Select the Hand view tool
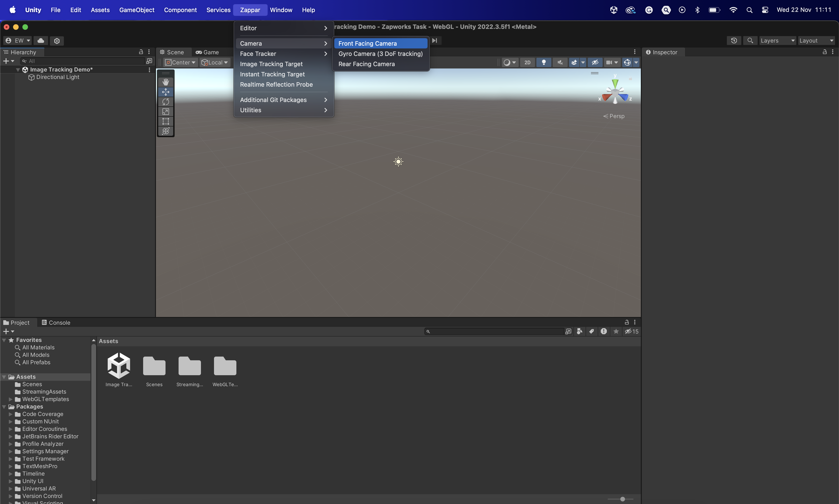The width and height of the screenshot is (839, 504). point(166,82)
